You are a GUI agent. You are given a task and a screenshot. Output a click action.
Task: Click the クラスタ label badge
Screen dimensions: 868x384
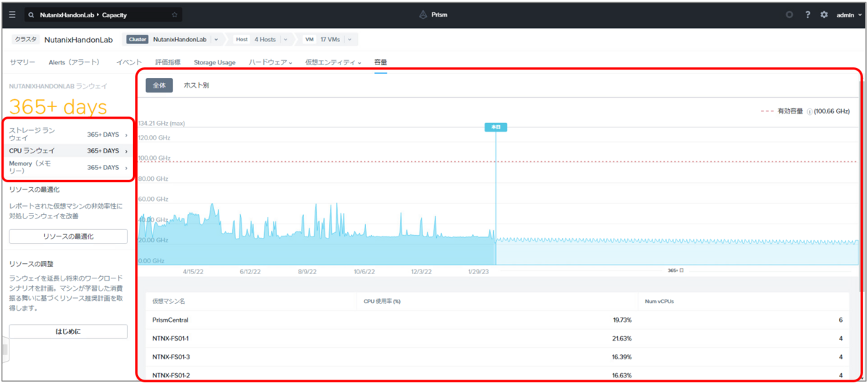click(x=25, y=40)
